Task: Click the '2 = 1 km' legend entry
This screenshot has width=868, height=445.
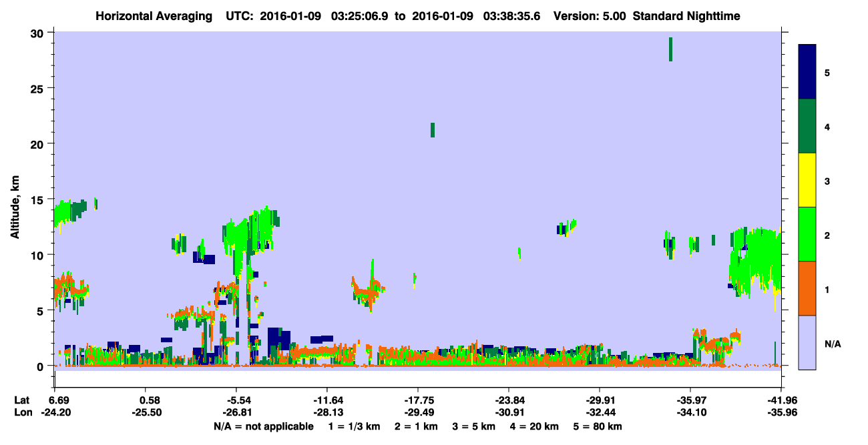Action: click(415, 426)
